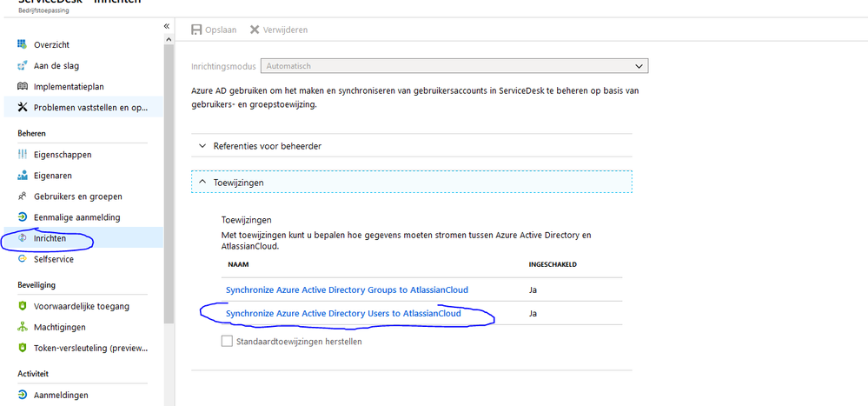The height and width of the screenshot is (406, 868).
Task: Collapse the Toewijzingen section
Action: [412, 182]
